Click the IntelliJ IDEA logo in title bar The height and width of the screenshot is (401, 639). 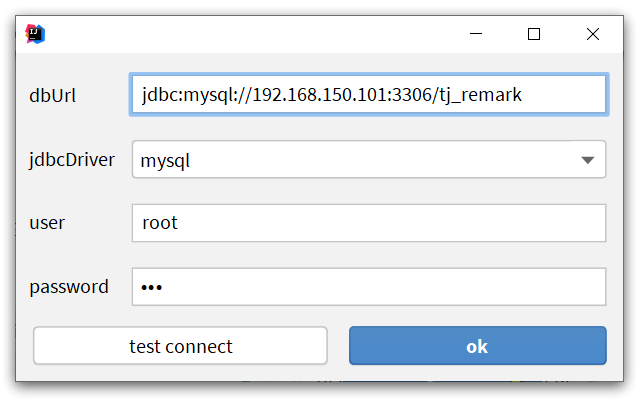[x=35, y=34]
